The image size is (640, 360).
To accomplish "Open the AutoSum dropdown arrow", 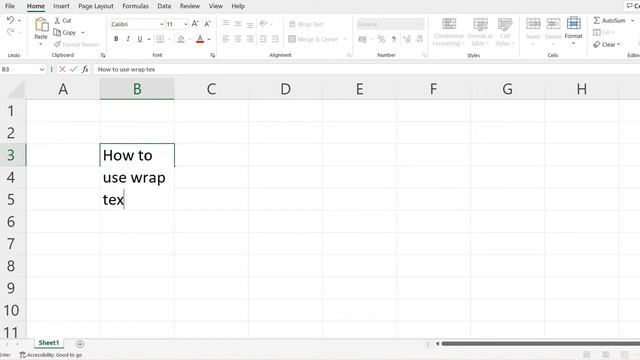I will tap(632, 20).
